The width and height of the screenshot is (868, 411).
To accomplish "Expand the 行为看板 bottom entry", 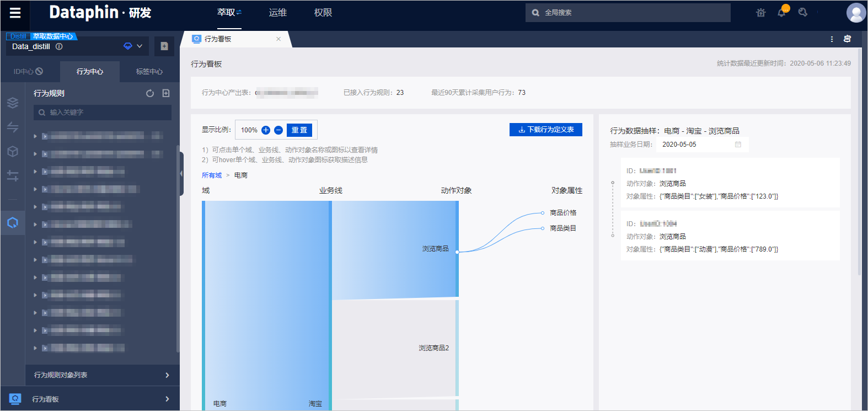I will tap(167, 399).
